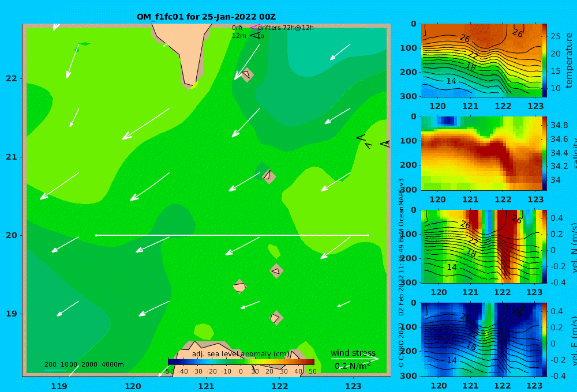Viewport: 577px width, 392px height.
Task: Click longitude tick 123 on main map axis
Action: [353, 386]
